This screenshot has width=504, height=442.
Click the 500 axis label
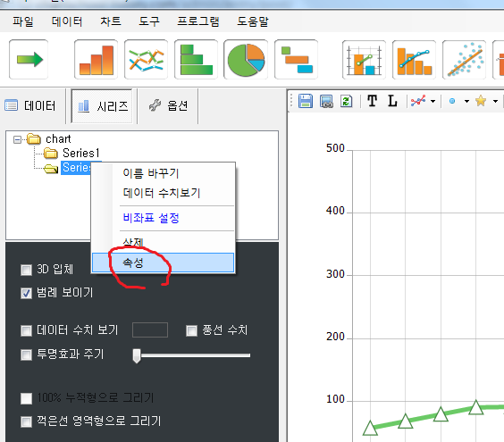(x=335, y=148)
